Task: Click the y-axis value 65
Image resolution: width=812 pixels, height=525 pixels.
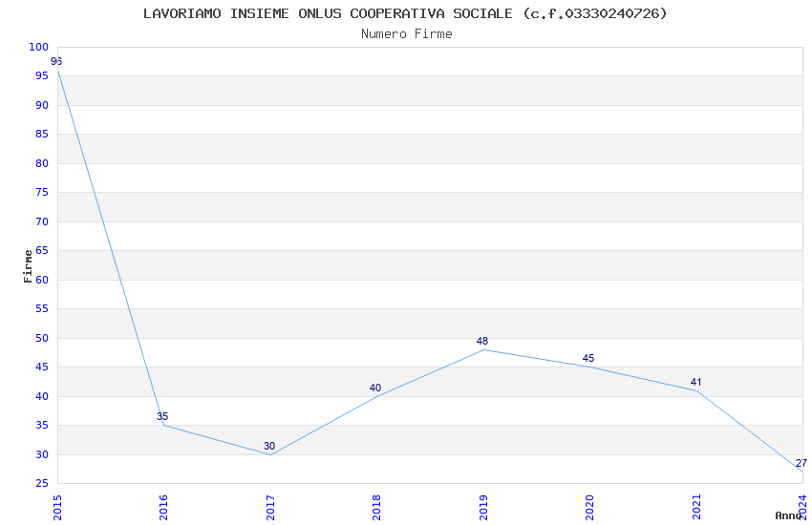Action: 42,251
